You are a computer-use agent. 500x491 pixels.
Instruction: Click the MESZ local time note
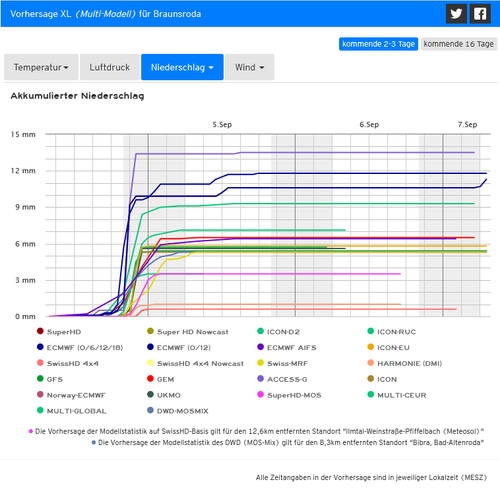pos(371,478)
